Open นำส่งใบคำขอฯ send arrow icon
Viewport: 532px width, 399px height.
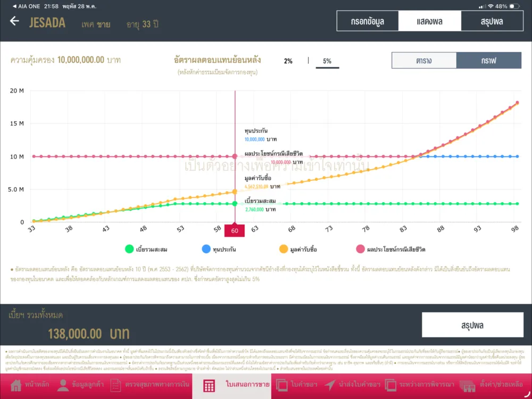[x=330, y=385]
